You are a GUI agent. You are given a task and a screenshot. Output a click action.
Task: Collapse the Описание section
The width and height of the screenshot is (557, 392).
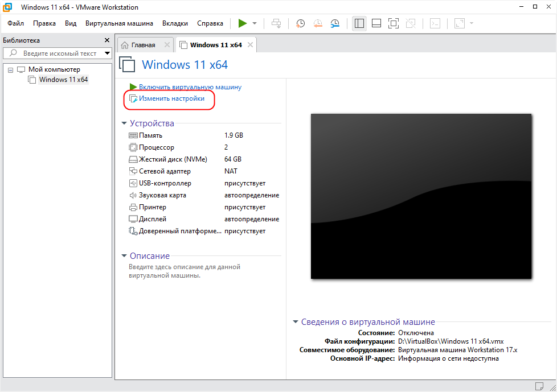pos(124,256)
